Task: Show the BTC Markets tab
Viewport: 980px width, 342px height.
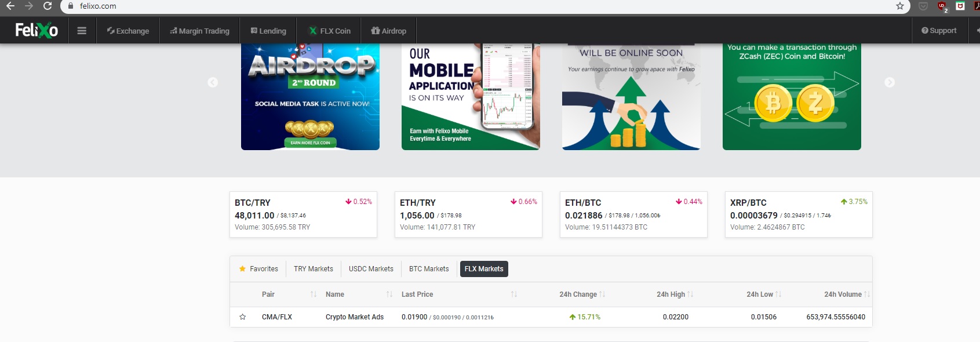Action: (429, 269)
